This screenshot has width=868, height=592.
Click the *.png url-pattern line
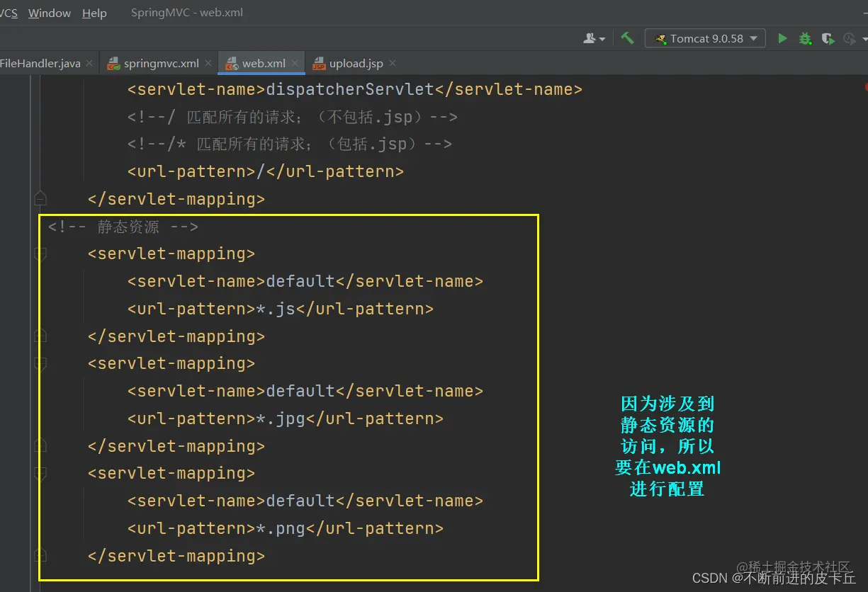[x=286, y=528]
